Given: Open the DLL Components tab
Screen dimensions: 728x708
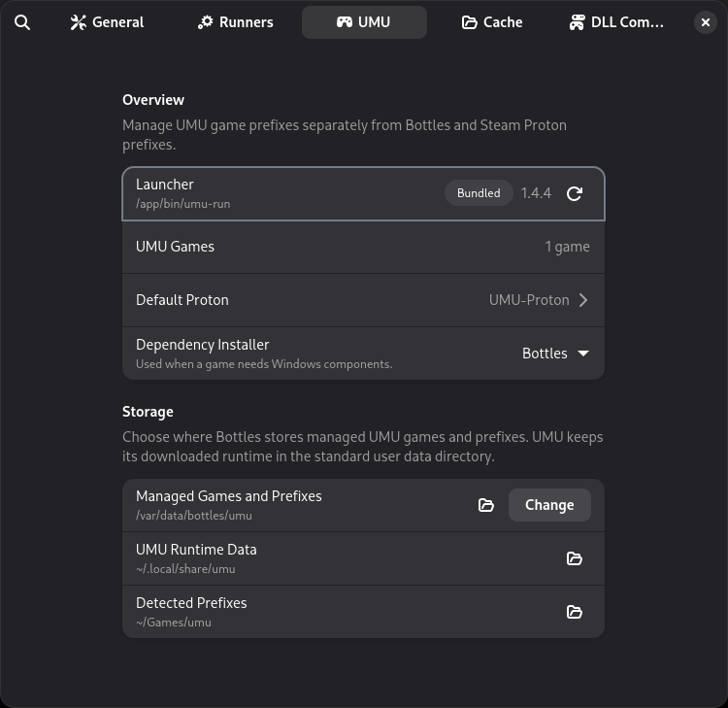Looking at the screenshot, I should click(x=616, y=22).
